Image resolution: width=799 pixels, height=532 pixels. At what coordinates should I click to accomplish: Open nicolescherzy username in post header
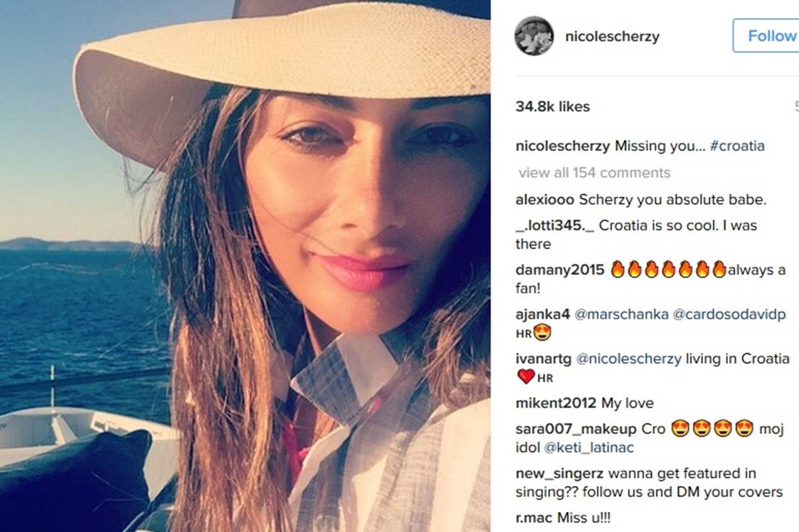pyautogui.click(x=612, y=37)
